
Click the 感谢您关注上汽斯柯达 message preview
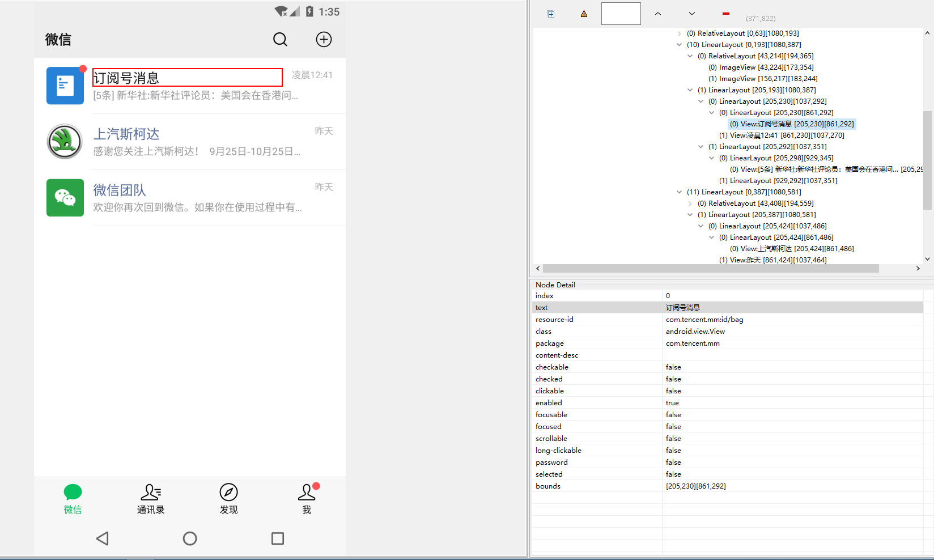click(197, 151)
